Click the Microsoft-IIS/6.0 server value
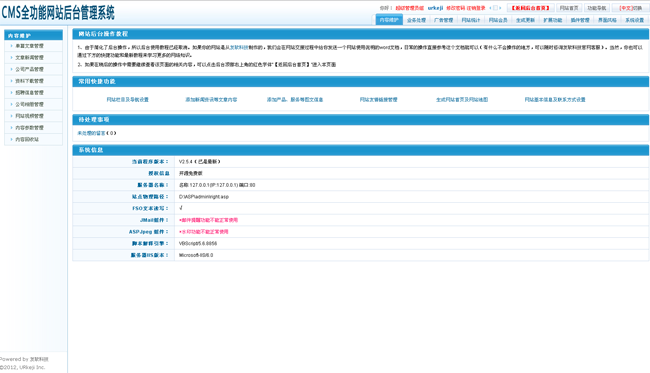The image size is (650, 373). 196,255
